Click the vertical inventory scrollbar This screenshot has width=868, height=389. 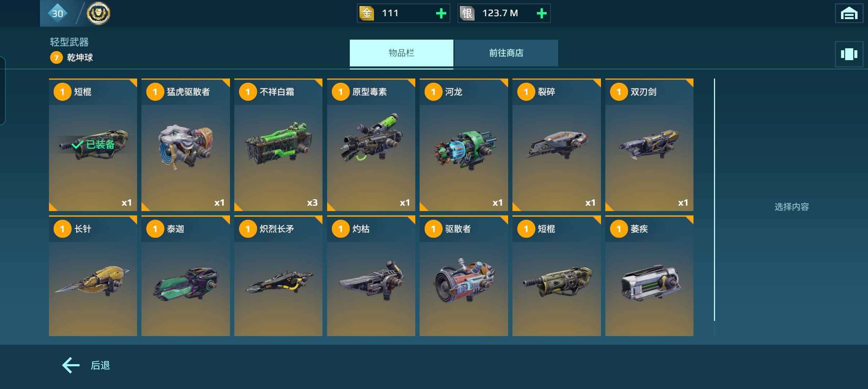tap(714, 200)
